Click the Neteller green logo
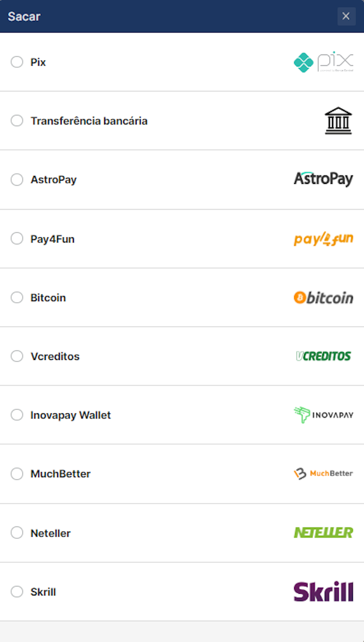Viewport: 364px width, 642px height. [x=324, y=532]
